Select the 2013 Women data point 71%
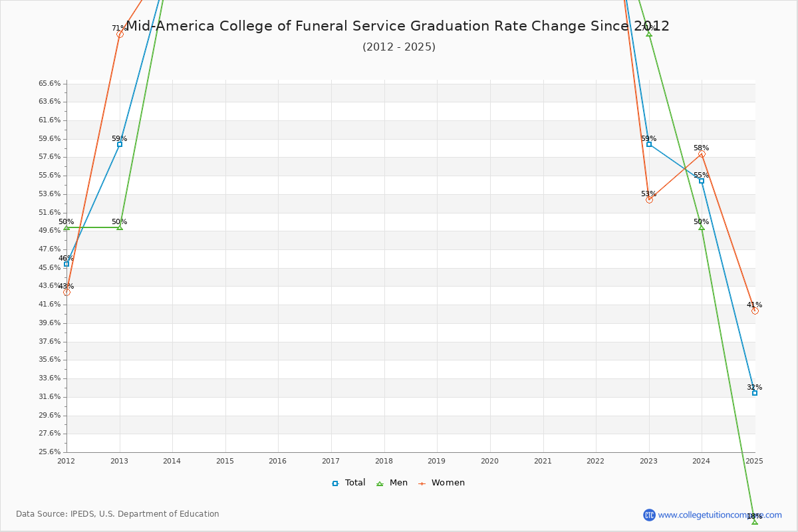The width and height of the screenshot is (798, 532). (x=120, y=34)
